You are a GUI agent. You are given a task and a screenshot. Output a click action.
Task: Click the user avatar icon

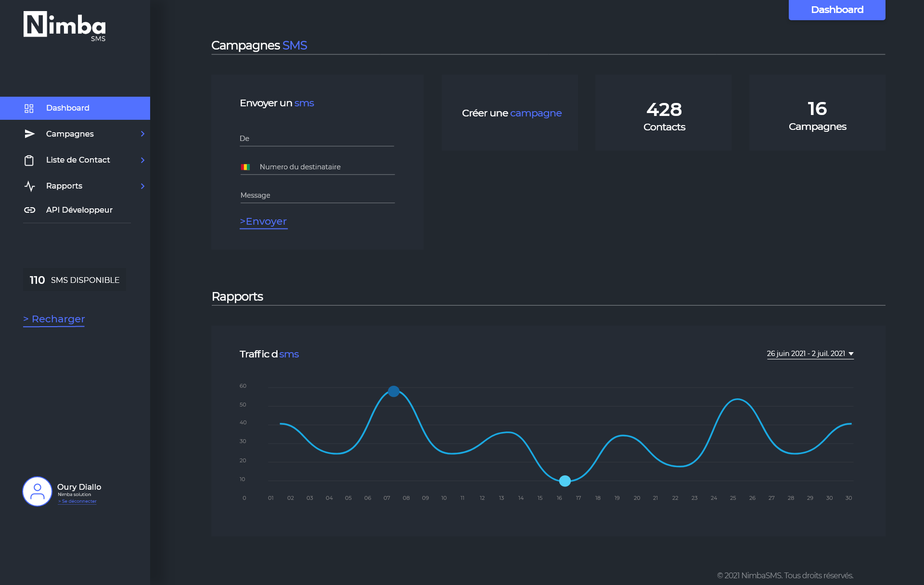(x=37, y=491)
